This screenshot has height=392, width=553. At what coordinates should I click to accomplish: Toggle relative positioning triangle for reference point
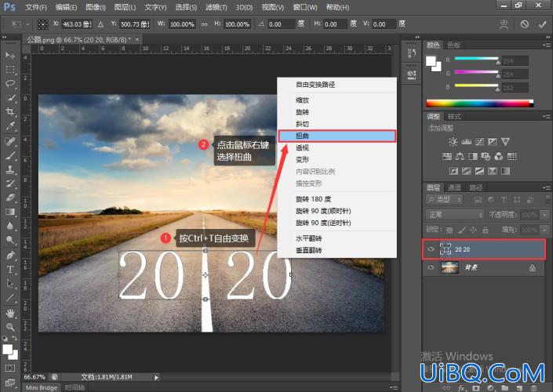coord(100,24)
